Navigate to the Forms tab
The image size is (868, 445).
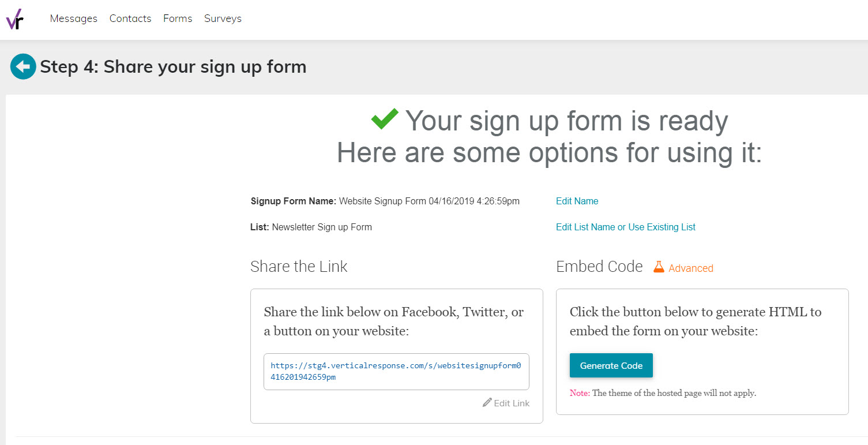pos(177,18)
